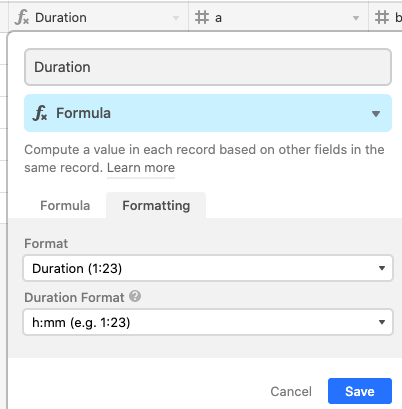Click the number field icon for column a
402x409 pixels.
click(202, 17)
